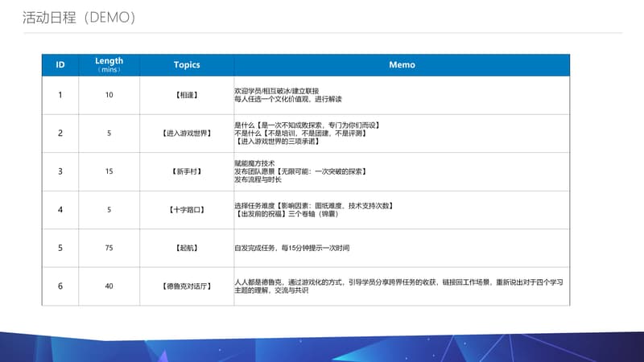
Task: Select the 【新手村】 topic cell
Action: 186,171
